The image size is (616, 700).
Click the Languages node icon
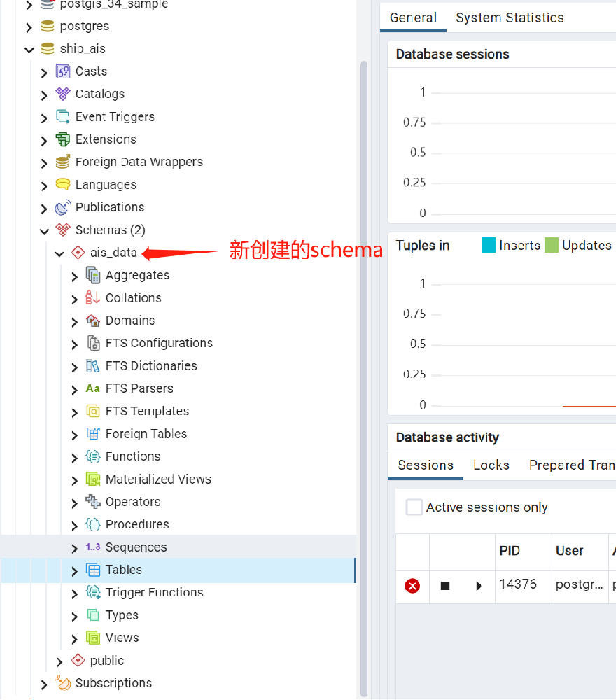[62, 184]
